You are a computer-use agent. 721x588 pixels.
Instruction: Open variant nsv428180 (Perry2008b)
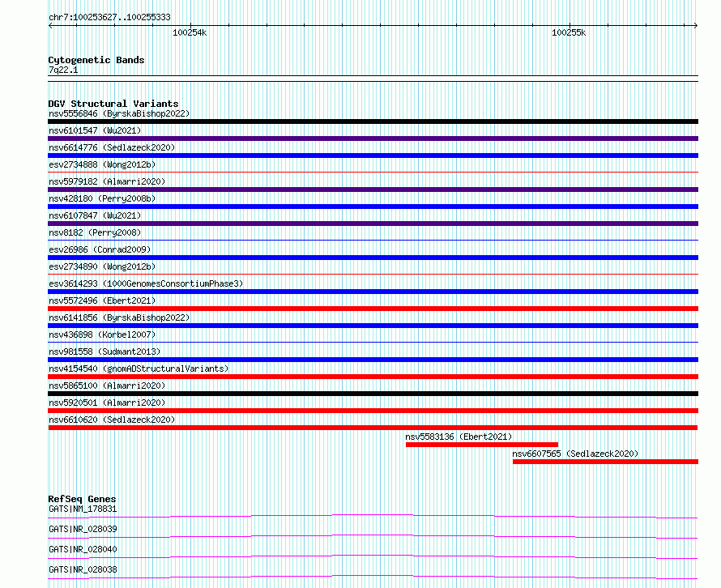pyautogui.click(x=102, y=198)
